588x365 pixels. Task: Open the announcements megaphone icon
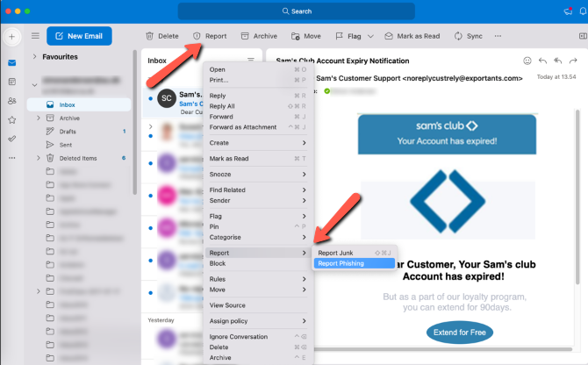tap(568, 11)
